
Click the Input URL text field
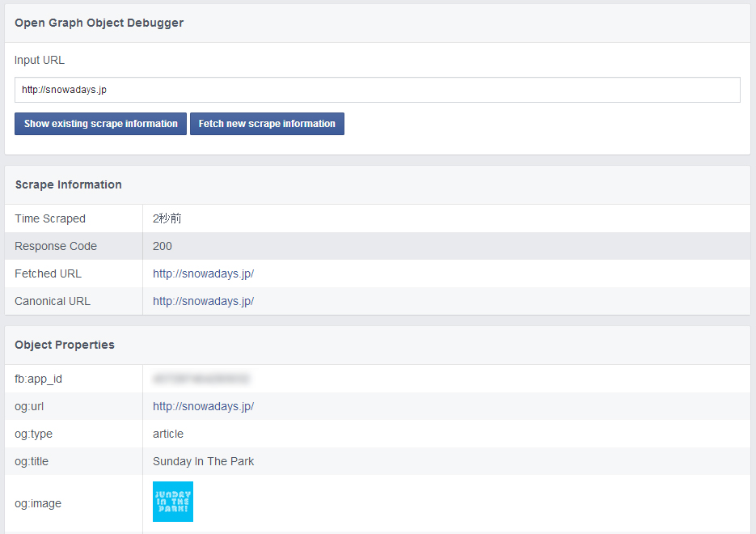pyautogui.click(x=377, y=90)
